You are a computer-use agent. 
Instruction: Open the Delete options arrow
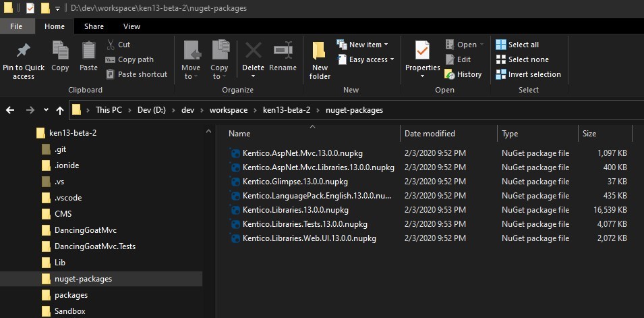[253, 76]
